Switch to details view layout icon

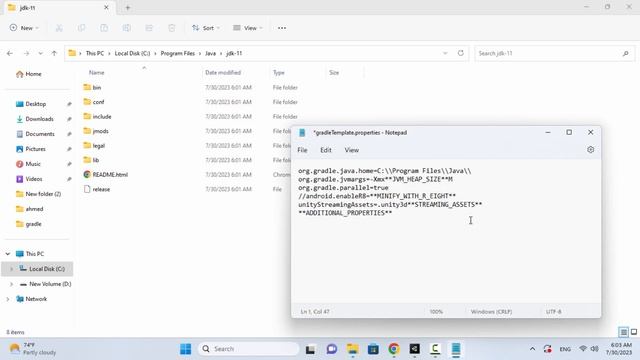coord(623,332)
